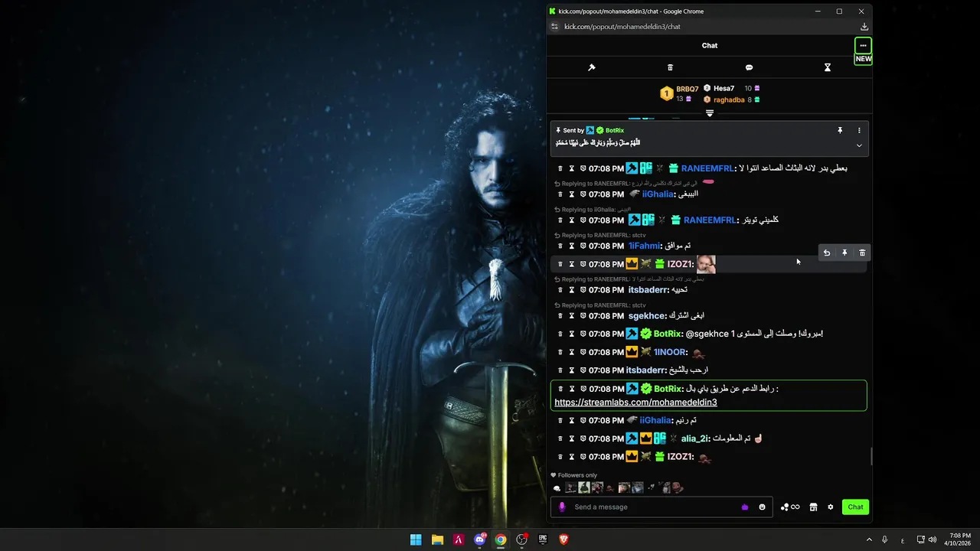View site information icon in address bar

point(555,27)
